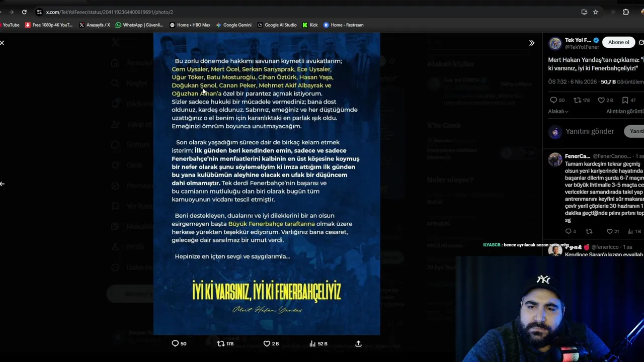Image resolution: width=644 pixels, height=362 pixels.
Task: Click your avatar beside the reply box
Action: coord(555,132)
